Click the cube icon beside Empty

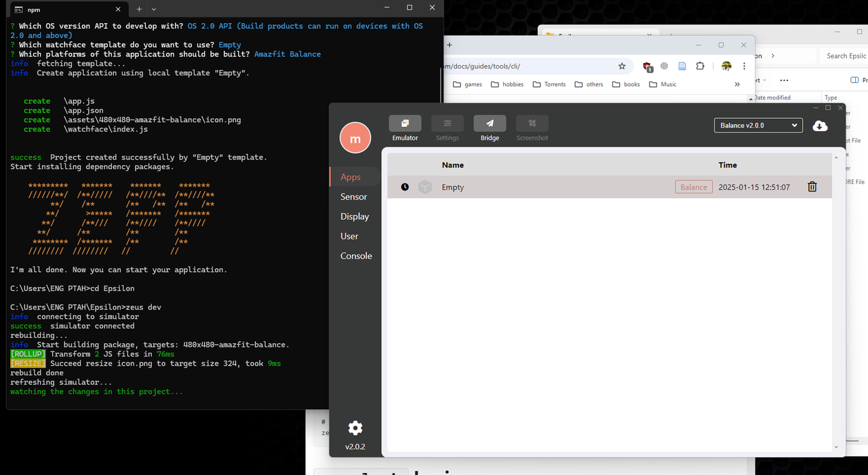click(x=425, y=187)
